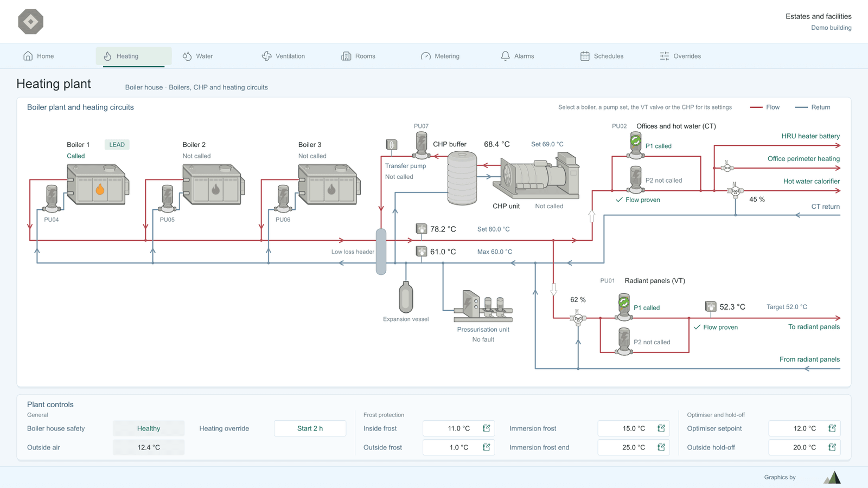This screenshot has width=868, height=488.
Task: Switch to the Water tab
Action: point(198,56)
